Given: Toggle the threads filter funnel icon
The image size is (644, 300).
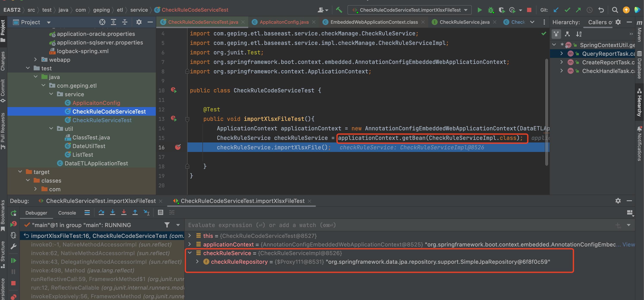Looking at the screenshot, I should 167,225.
